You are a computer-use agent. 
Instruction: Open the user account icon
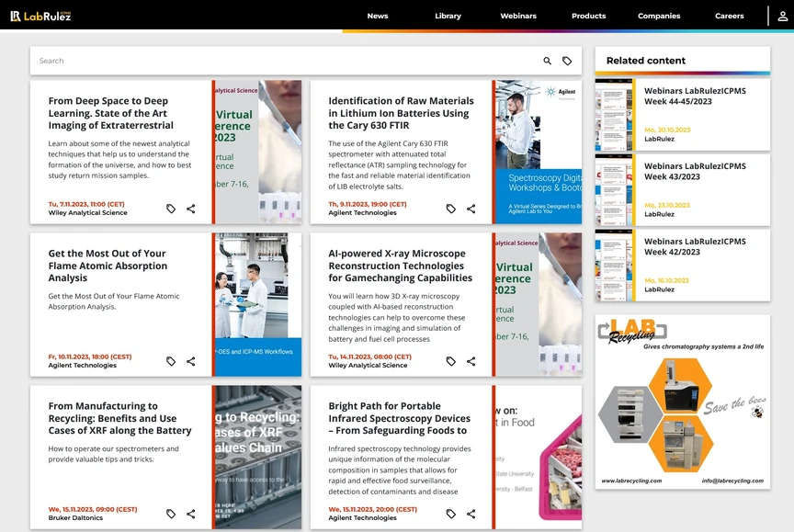tap(782, 17)
